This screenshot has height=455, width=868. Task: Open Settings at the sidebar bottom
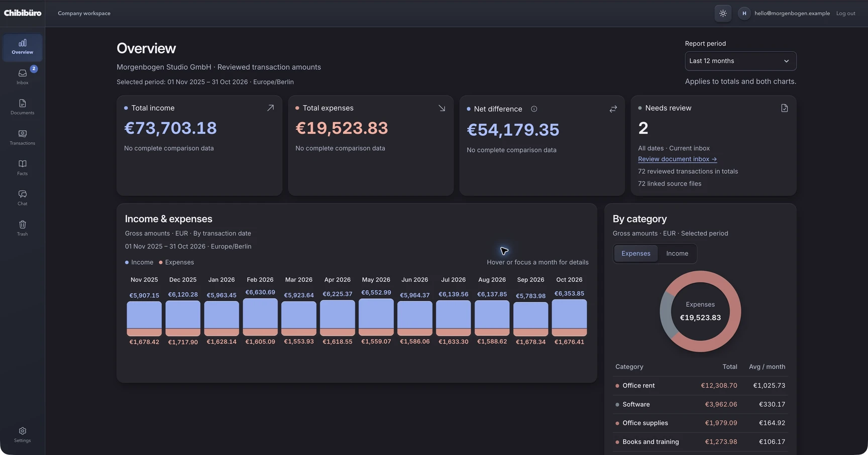[22, 435]
